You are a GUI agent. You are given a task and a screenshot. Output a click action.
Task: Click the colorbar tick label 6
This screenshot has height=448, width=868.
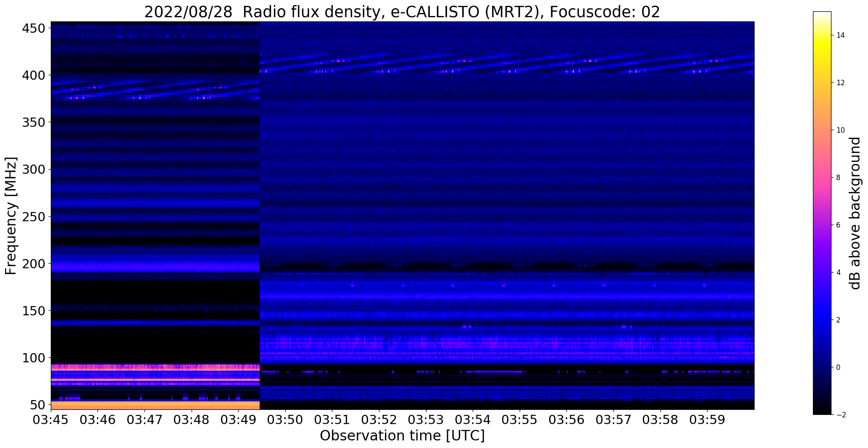click(838, 225)
